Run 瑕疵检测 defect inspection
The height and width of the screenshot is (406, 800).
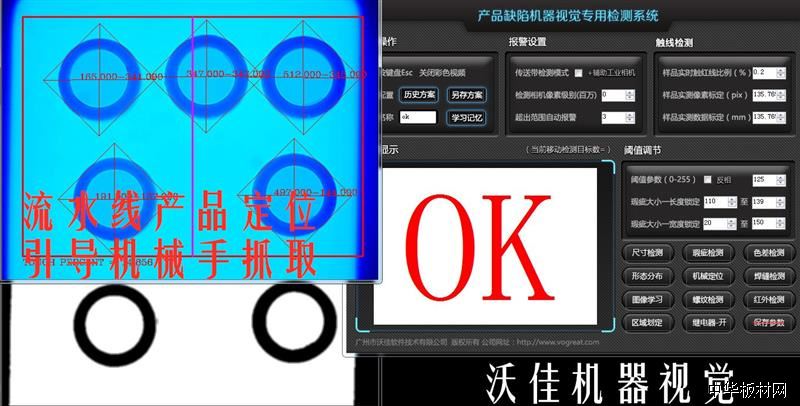708,253
